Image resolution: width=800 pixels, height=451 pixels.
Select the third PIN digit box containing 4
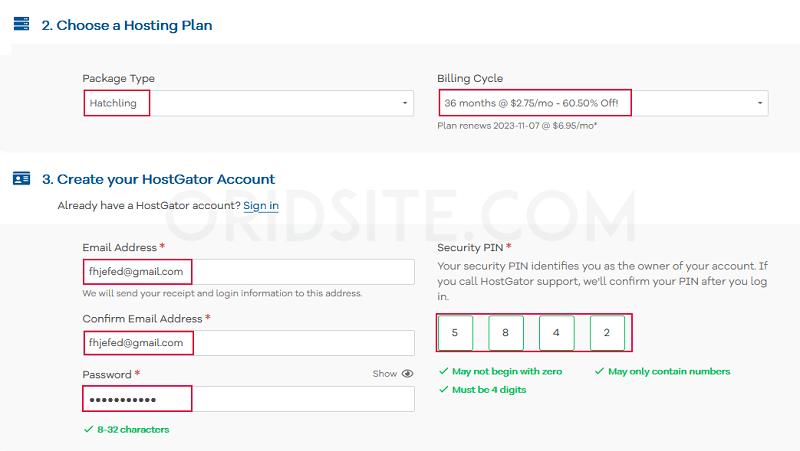[x=556, y=333]
